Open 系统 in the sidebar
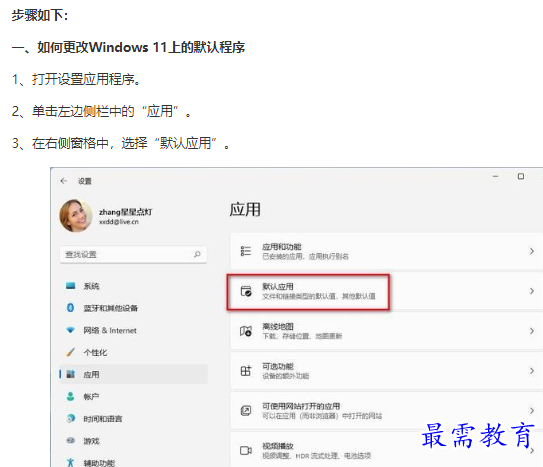543x467 pixels. (x=91, y=286)
